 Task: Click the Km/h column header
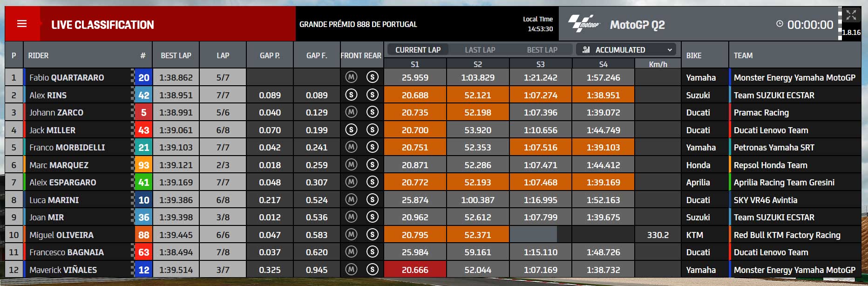[658, 64]
